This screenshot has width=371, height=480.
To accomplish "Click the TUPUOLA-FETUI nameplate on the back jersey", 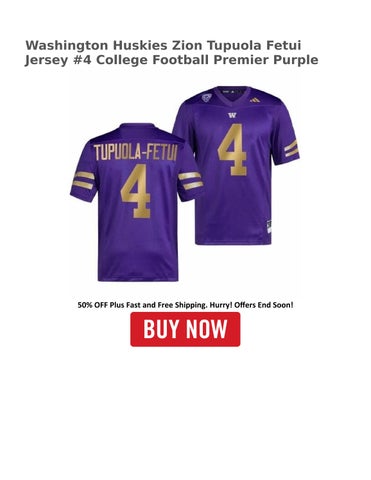I will [x=136, y=153].
